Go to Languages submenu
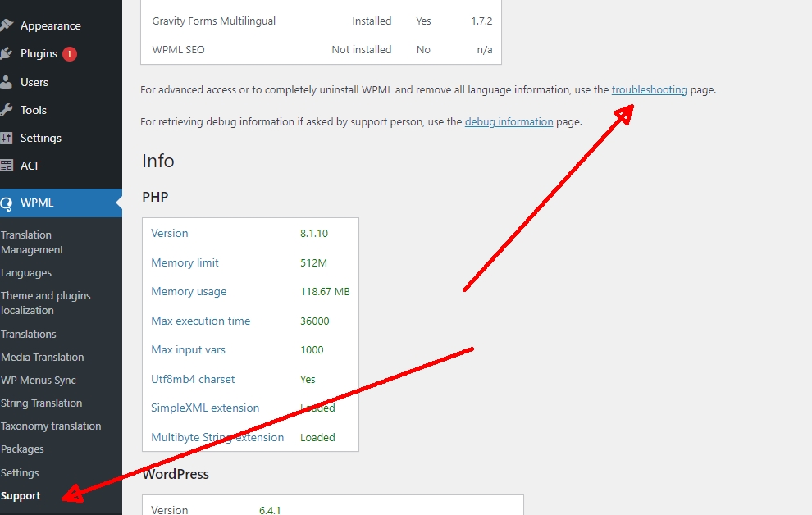This screenshot has width=812, height=515. (26, 272)
